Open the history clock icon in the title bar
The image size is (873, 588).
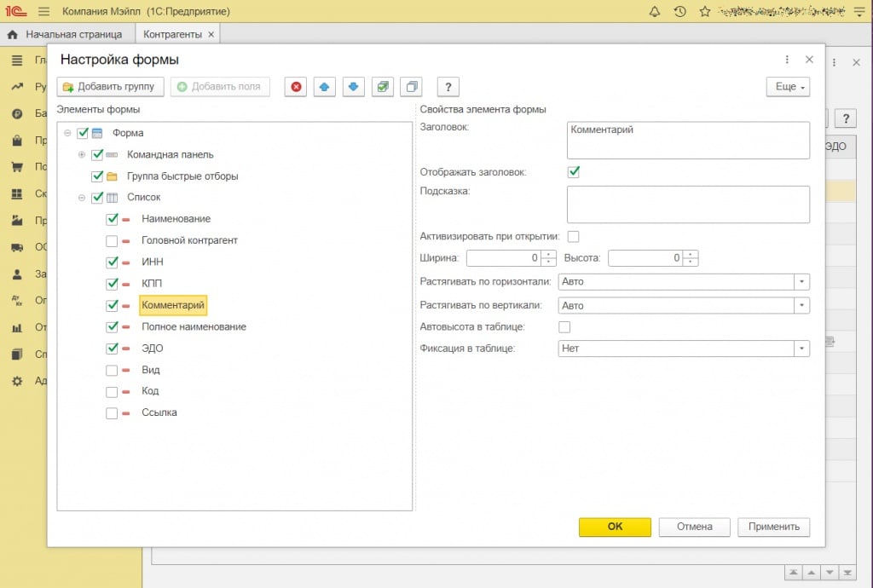point(679,12)
